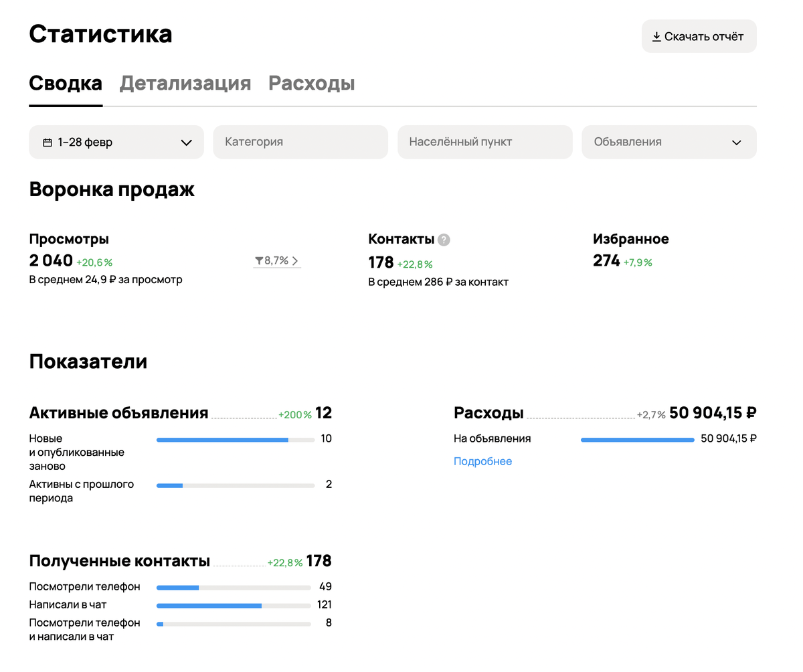Click the На объявления spending bar
803x672 pixels.
point(637,439)
